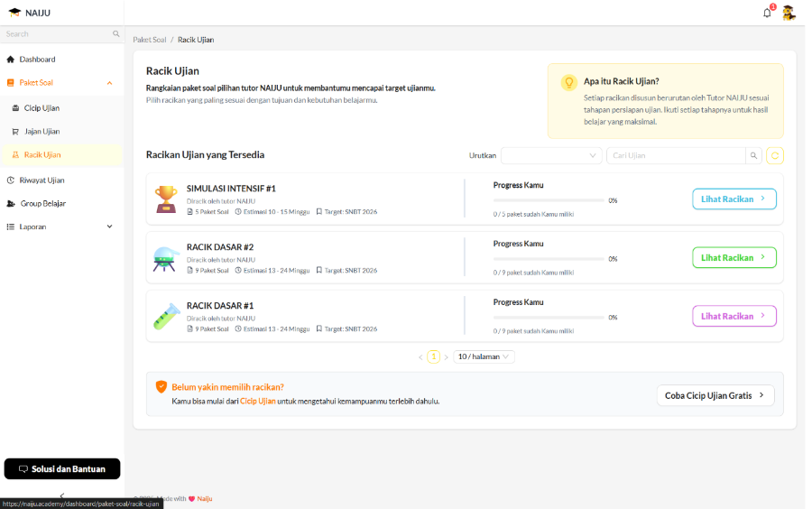This screenshot has width=812, height=509.
Task: Click the Paket Soal book icon
Action: click(10, 83)
